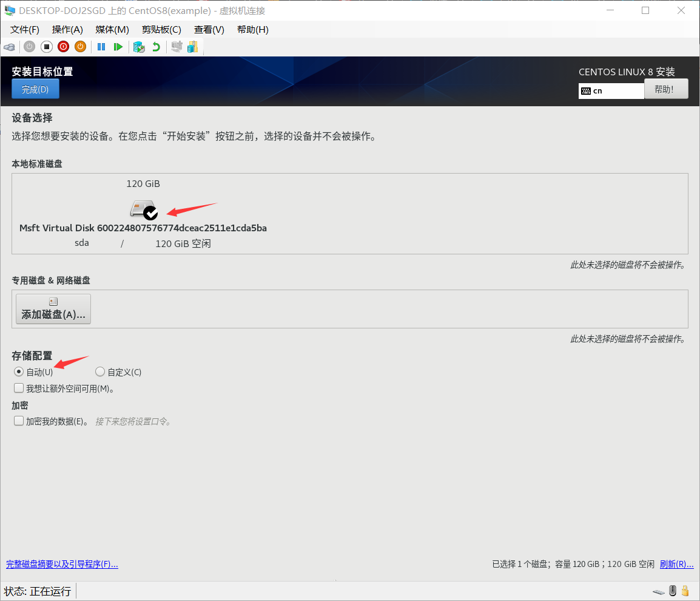Click the mouse status icon in status bar
Viewport: 700px width, 601px height.
(x=672, y=591)
